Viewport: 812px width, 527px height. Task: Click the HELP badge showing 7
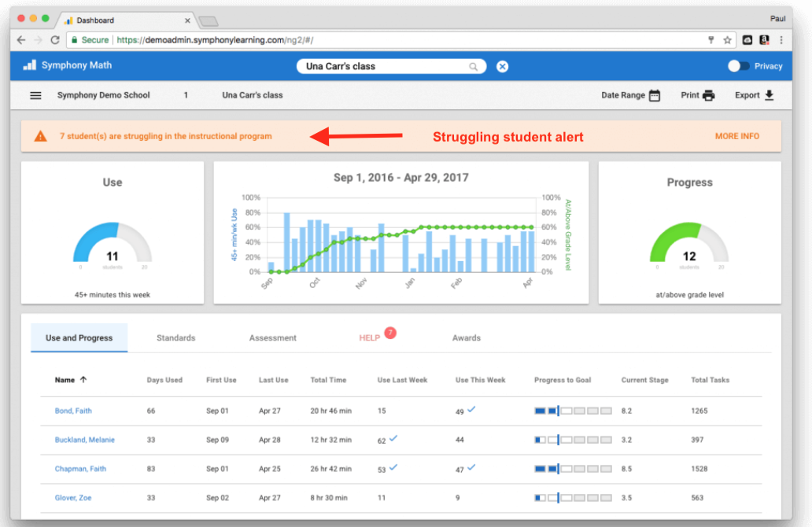(x=390, y=333)
